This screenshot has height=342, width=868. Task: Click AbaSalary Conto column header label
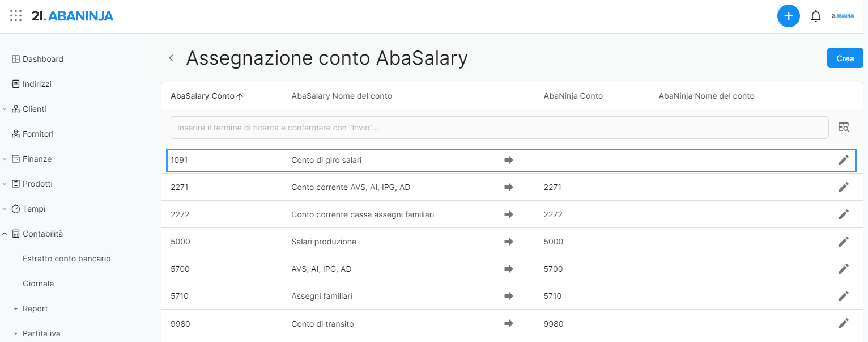(x=202, y=96)
